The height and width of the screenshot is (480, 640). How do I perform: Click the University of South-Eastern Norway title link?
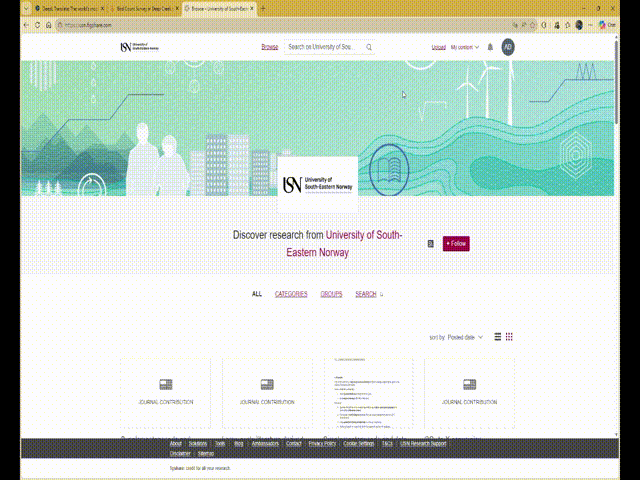click(x=344, y=244)
